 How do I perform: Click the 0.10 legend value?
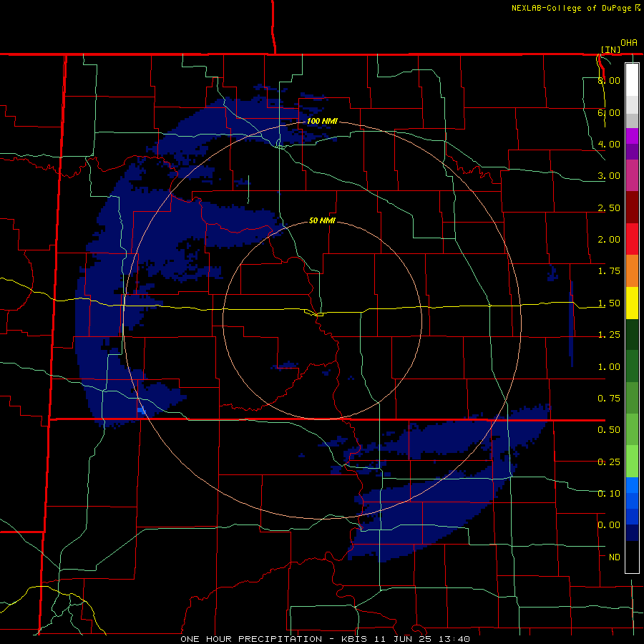(609, 494)
